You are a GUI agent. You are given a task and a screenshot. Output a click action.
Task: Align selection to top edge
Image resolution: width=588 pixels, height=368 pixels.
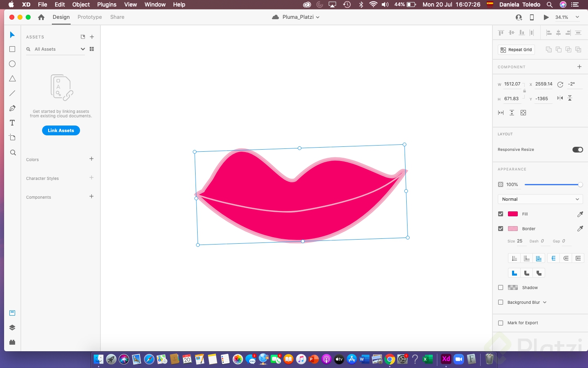pyautogui.click(x=501, y=32)
